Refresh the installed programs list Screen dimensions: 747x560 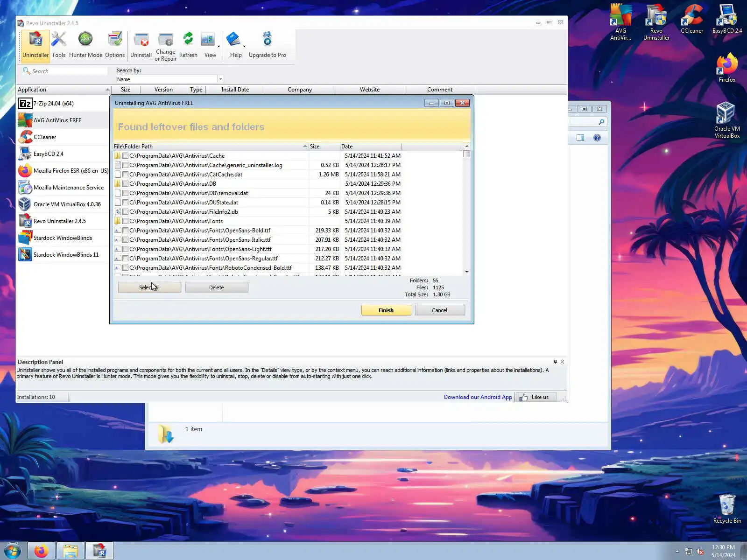(188, 45)
